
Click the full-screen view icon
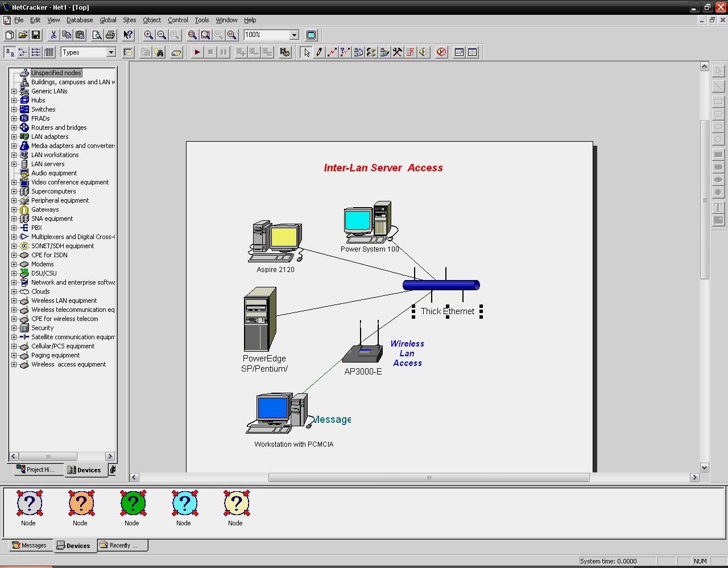pos(311,35)
